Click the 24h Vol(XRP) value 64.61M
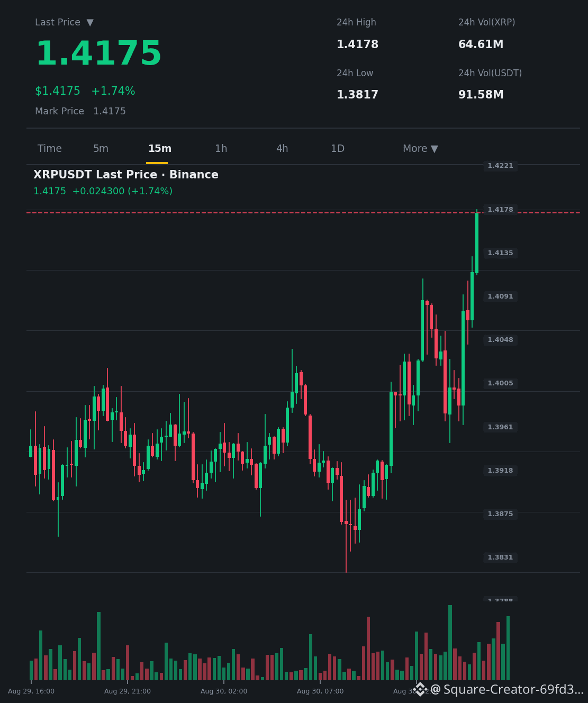 [481, 44]
